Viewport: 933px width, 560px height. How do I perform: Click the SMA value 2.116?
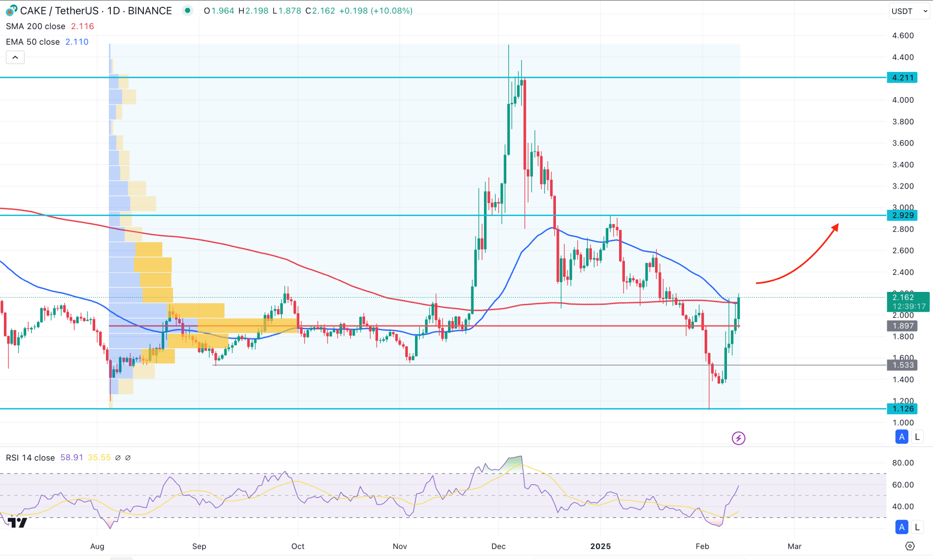click(83, 26)
